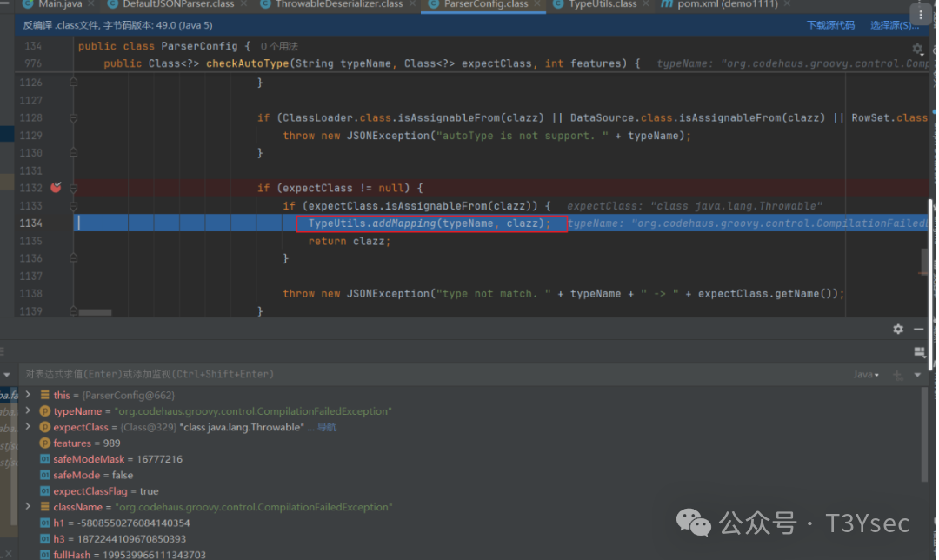Expand the 'this' variable node
This screenshot has width=939, height=560.
[29, 395]
